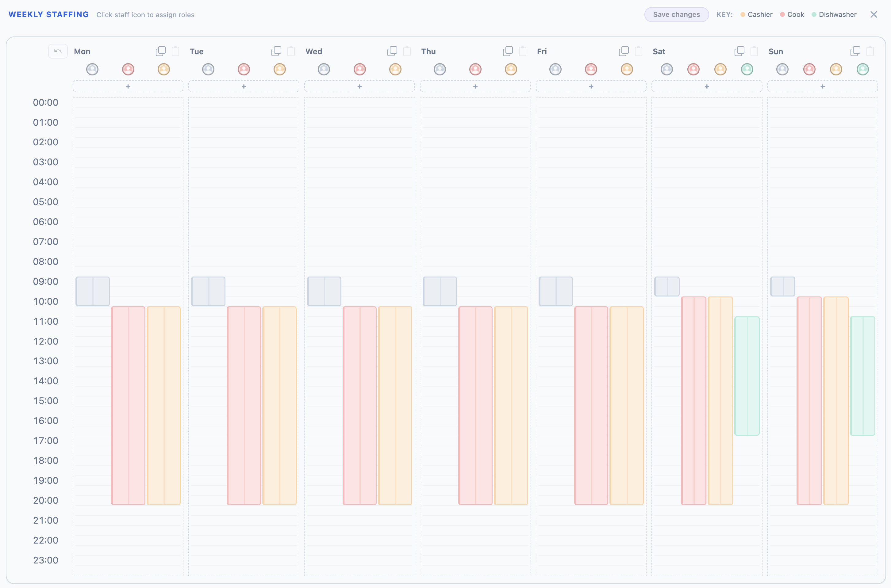Paste into Thursday clipboard icon
Viewport: 891px width, 588px height.
[x=523, y=51]
